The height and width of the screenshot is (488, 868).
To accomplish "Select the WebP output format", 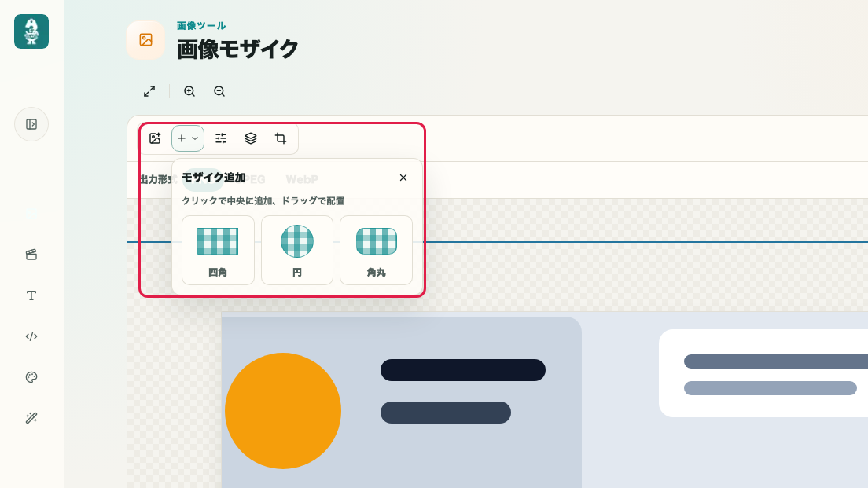I will coord(302,179).
